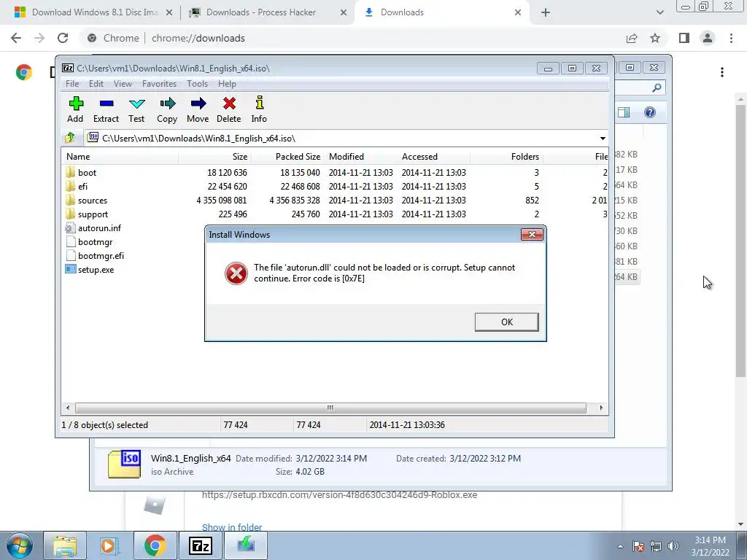Click the Explorer preview pane icon

[x=624, y=112]
